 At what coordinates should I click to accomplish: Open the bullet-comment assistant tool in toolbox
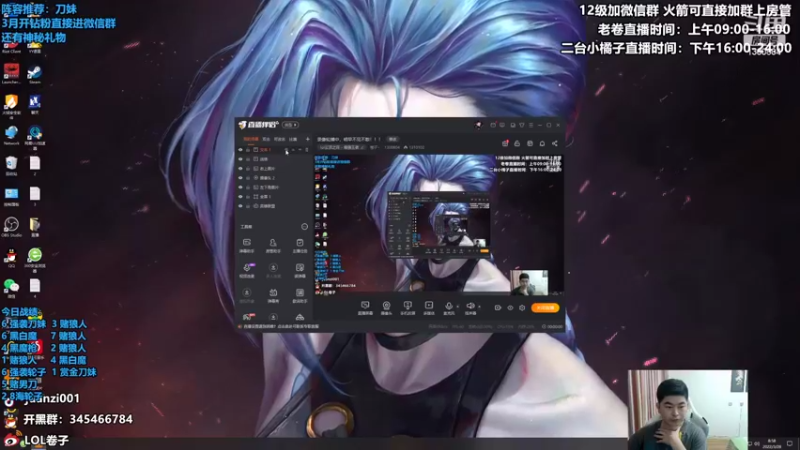[246, 245]
